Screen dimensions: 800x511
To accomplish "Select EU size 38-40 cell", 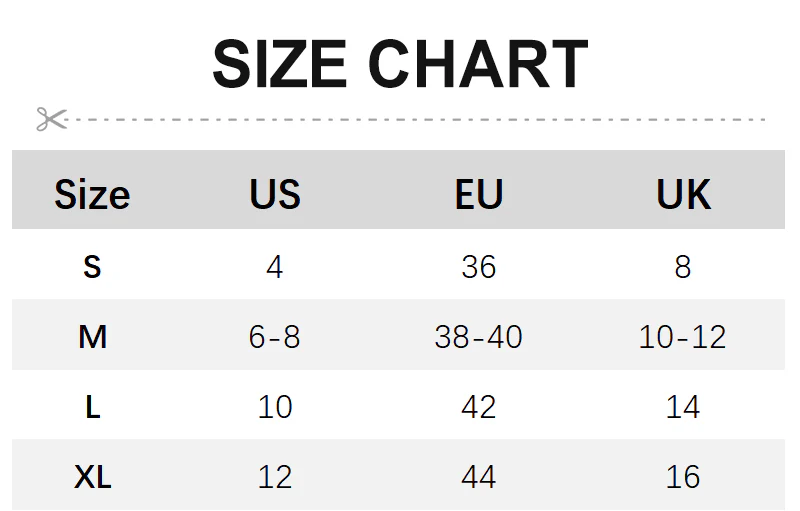I will coord(478,337).
